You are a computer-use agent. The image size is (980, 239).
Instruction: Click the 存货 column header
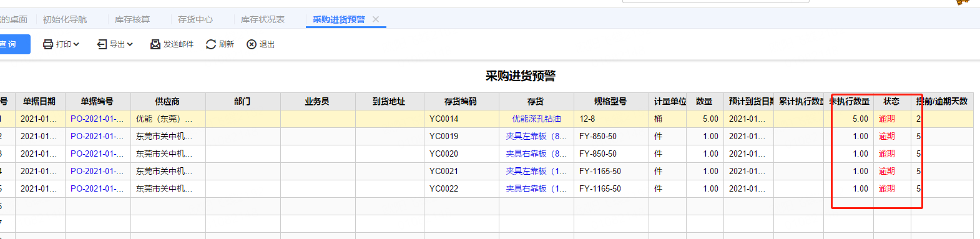click(536, 101)
